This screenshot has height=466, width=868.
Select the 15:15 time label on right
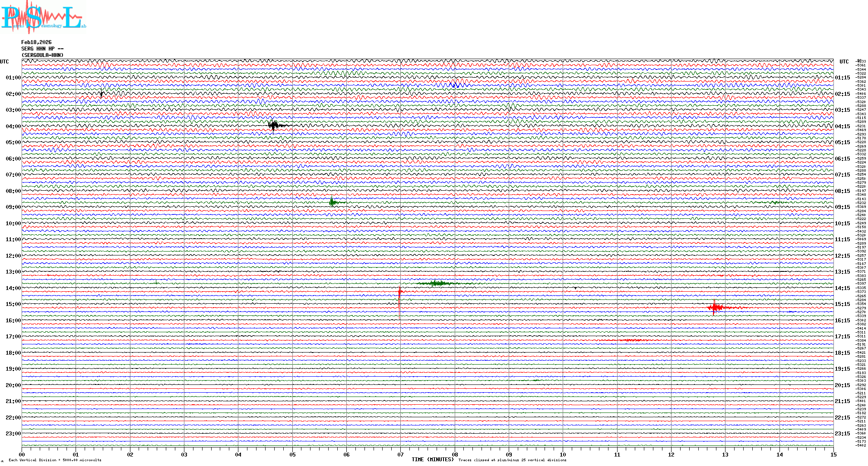pos(842,304)
